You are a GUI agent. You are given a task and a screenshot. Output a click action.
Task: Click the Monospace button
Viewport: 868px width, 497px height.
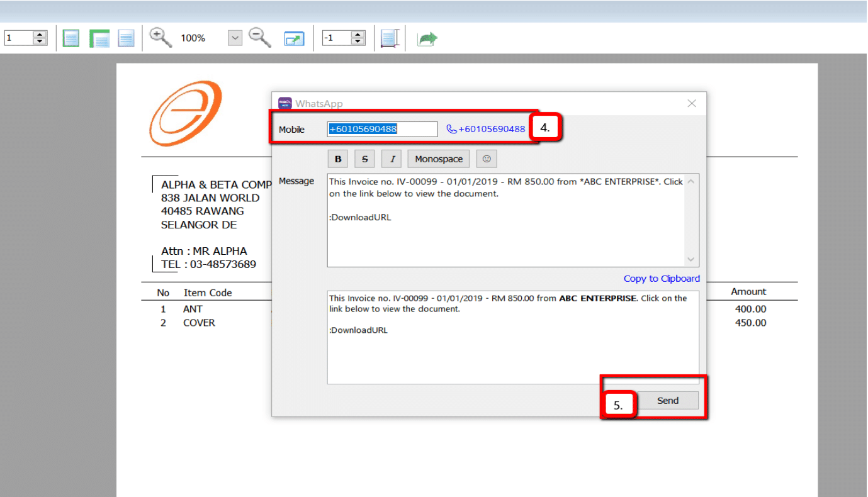(439, 159)
